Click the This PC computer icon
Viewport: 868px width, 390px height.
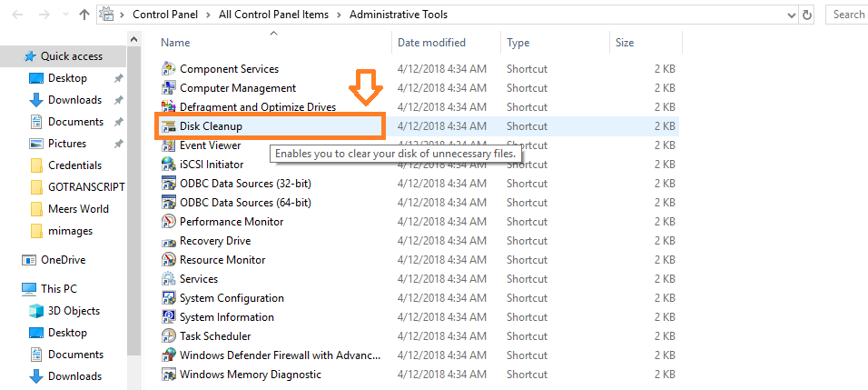29,289
